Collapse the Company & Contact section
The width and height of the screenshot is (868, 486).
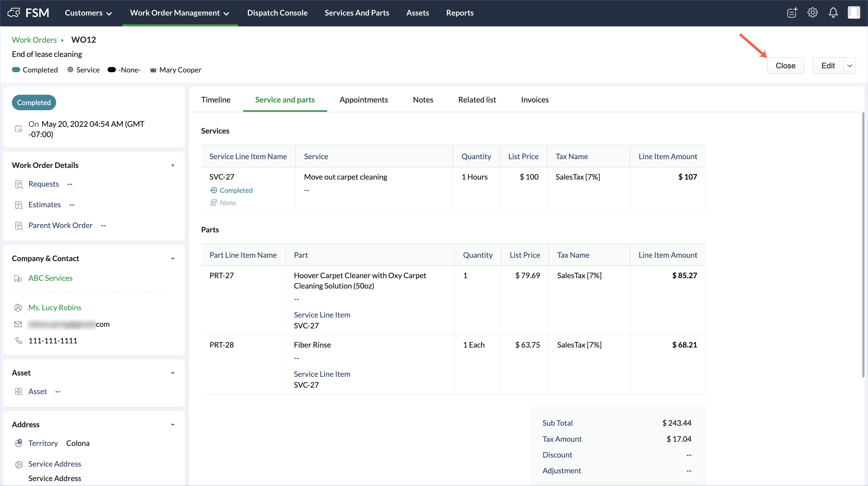173,259
